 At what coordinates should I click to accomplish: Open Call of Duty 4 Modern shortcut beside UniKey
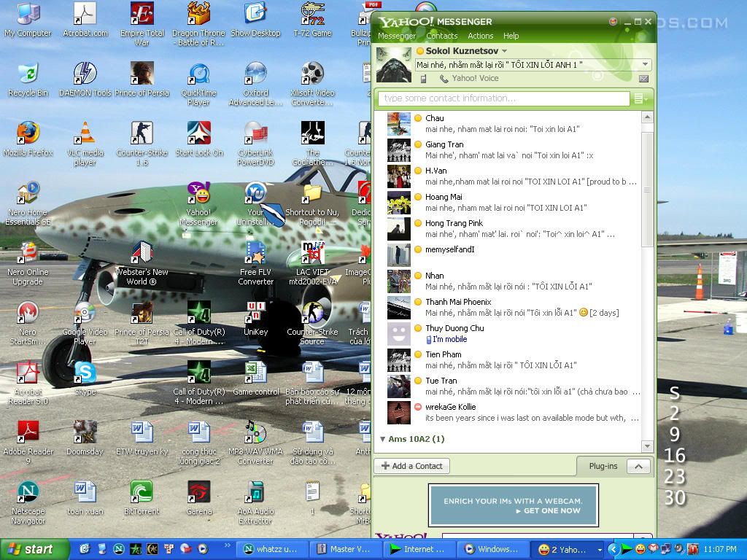pyautogui.click(x=198, y=323)
